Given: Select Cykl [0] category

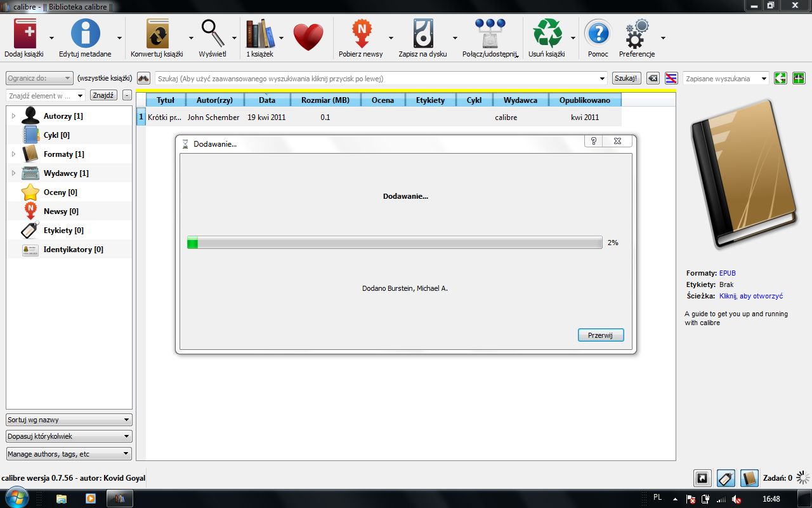Looking at the screenshot, I should click(56, 135).
